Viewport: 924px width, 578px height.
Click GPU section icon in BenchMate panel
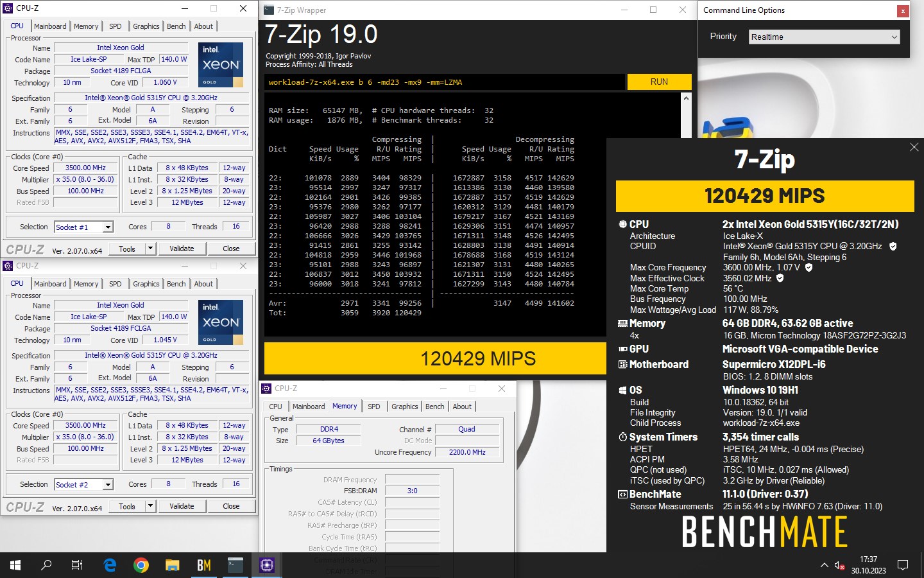[x=622, y=349]
